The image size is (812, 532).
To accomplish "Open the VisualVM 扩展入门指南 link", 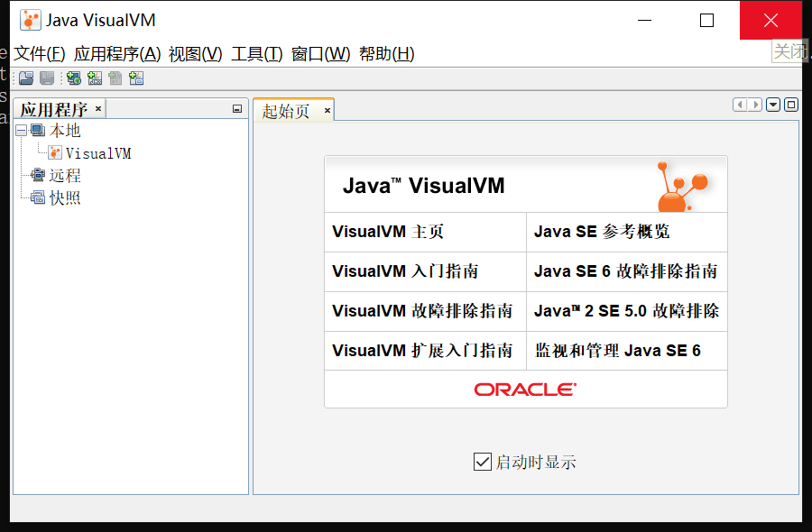I will point(422,351).
